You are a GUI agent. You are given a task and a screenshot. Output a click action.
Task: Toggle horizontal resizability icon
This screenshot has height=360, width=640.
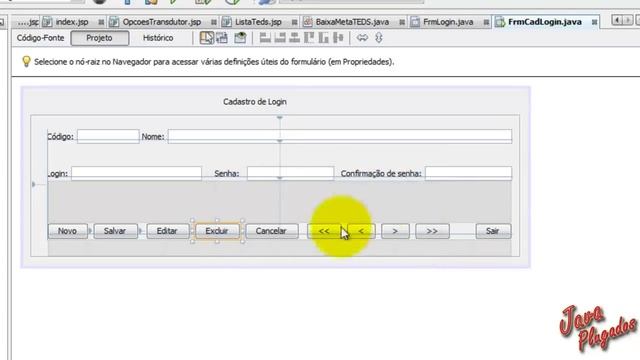[362, 38]
